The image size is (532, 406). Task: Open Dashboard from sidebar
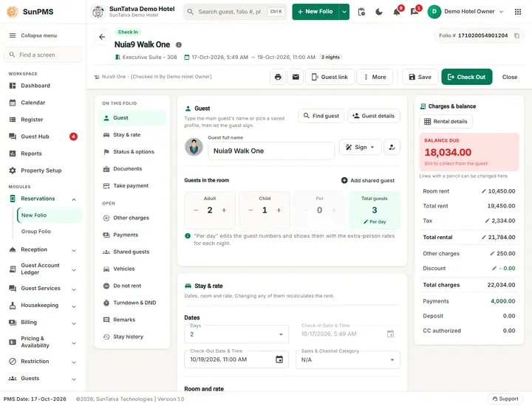tap(43, 86)
